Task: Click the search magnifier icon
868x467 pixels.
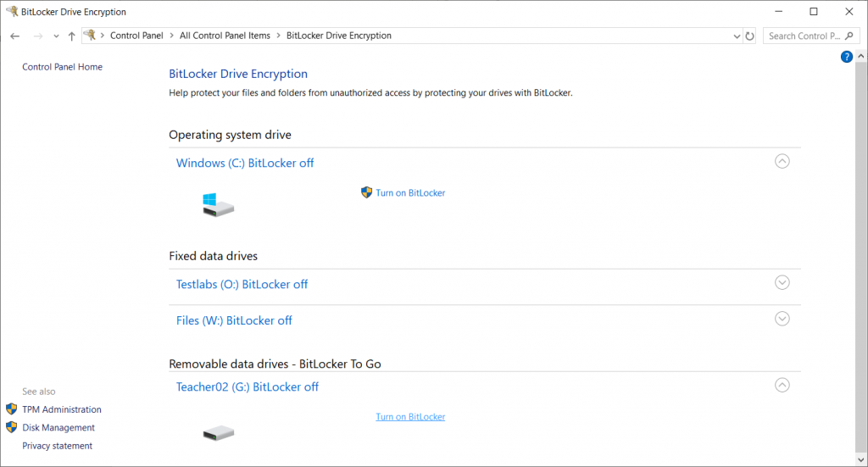Action: 849,36
